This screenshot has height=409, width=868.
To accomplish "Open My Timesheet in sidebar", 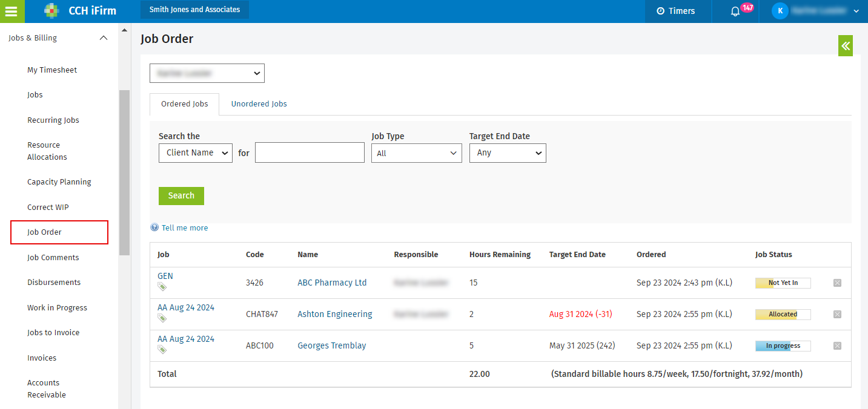I will pyautogui.click(x=52, y=70).
